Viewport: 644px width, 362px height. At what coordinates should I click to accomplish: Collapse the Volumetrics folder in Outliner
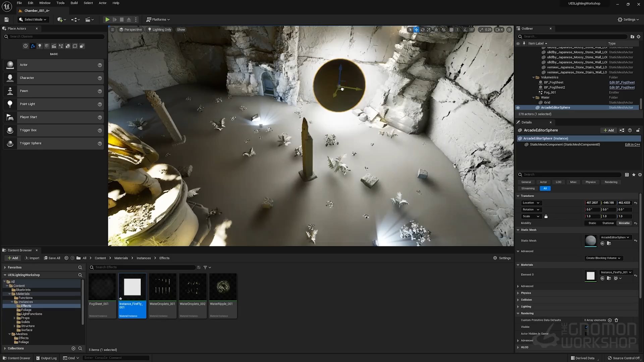point(534,77)
